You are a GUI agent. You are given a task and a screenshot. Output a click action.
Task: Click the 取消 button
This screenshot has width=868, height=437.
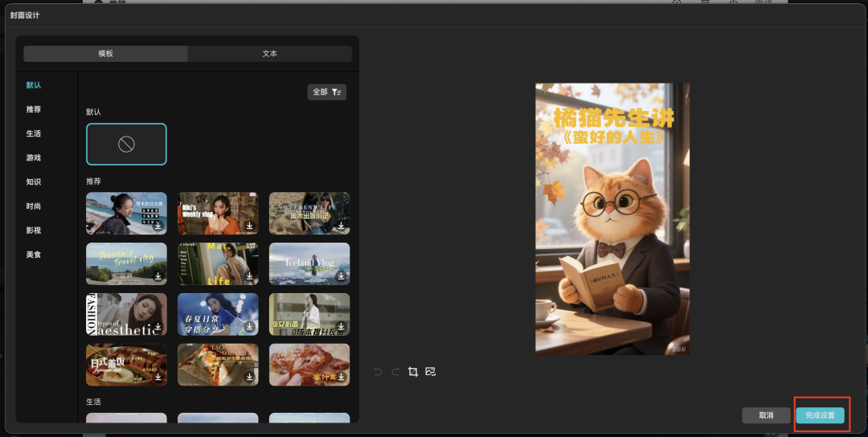tap(766, 415)
